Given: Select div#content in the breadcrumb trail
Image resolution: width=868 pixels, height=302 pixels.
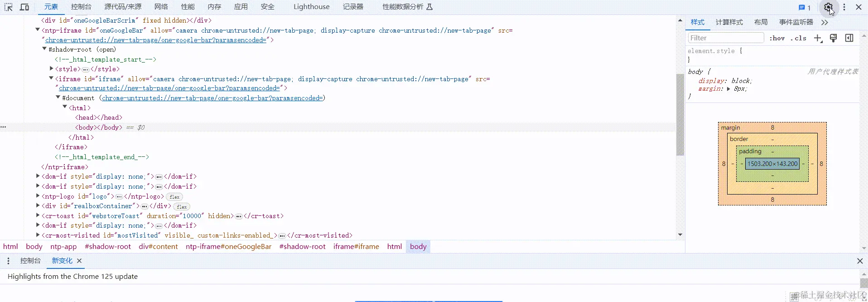Looking at the screenshot, I should coord(158,247).
